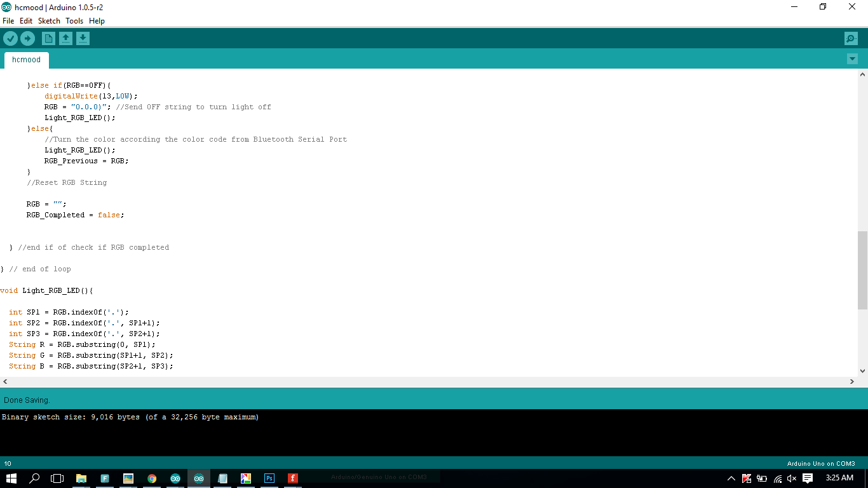Image resolution: width=868 pixels, height=488 pixels.
Task: Launch Photoshop from the taskbar
Action: pos(269,478)
